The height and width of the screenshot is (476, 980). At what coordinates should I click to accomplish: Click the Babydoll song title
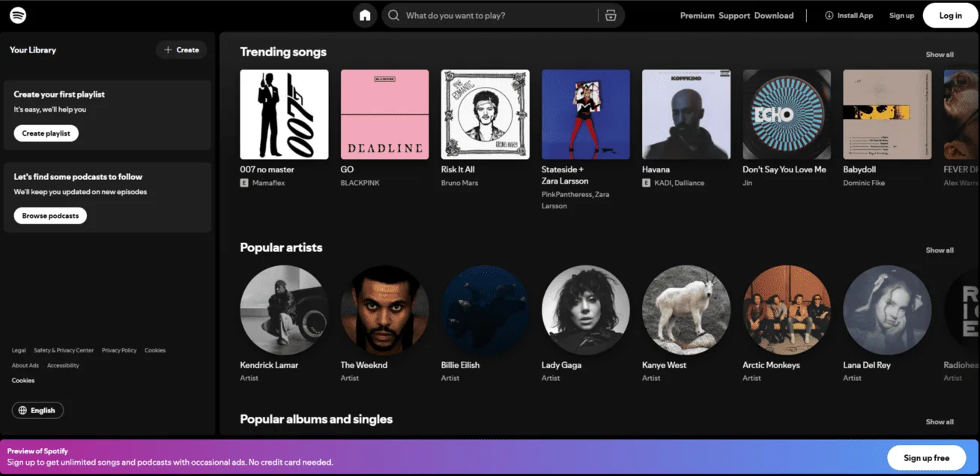(859, 169)
